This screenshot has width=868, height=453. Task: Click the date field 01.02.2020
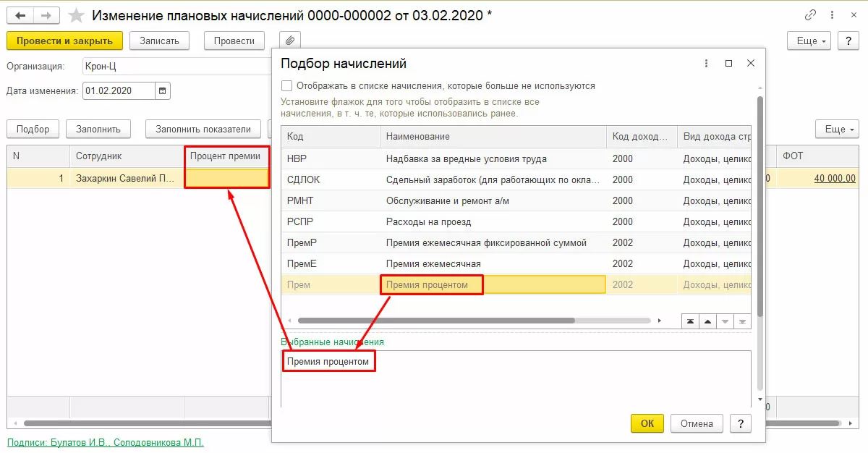point(119,90)
